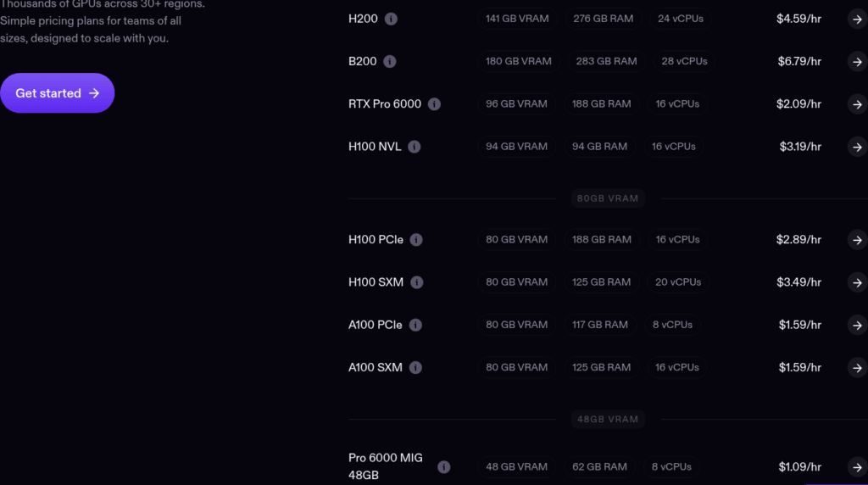The image size is (868, 485).
Task: Click the 141 GB VRAM chip
Action: (517, 19)
